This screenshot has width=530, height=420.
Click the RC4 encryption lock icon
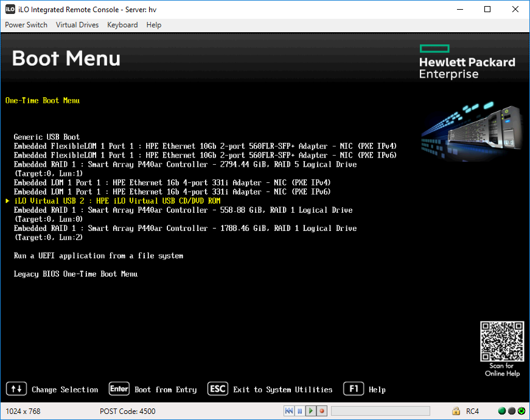(455, 411)
